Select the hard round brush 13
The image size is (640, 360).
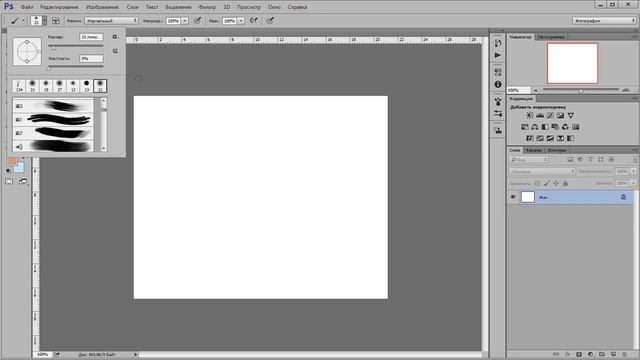pos(87,86)
